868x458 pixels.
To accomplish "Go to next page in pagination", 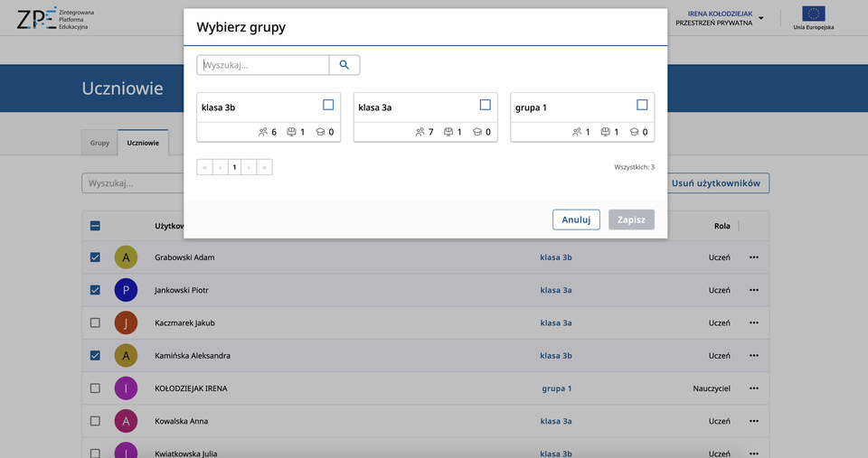I will tap(249, 167).
